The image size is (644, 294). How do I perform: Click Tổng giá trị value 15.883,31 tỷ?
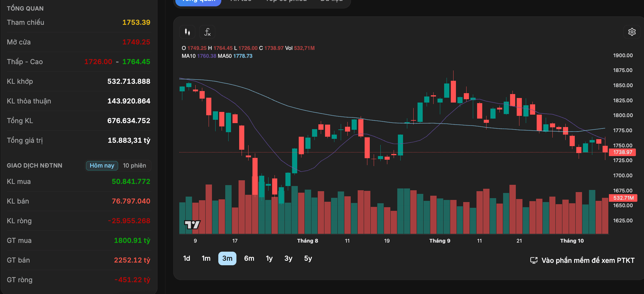click(129, 140)
